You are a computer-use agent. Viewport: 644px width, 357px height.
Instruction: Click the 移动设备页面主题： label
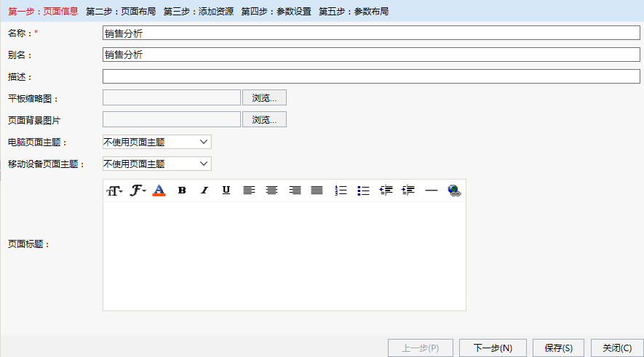47,164
